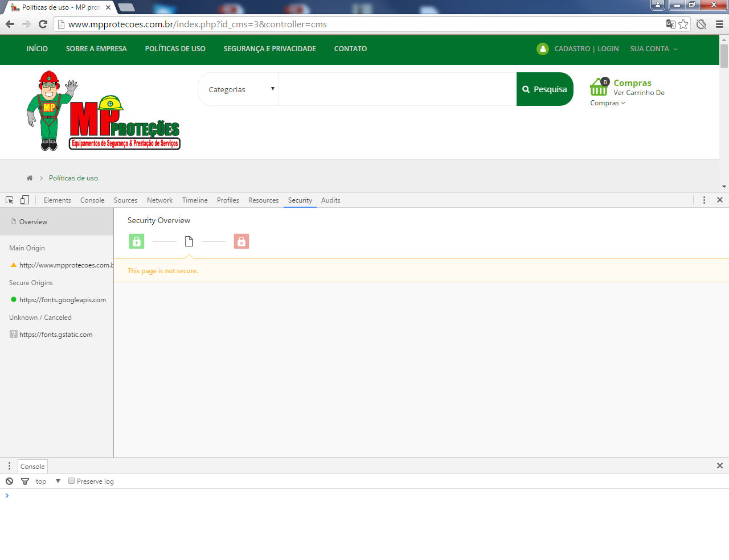
Task: Click the shopping basket icon
Action: coord(599,87)
